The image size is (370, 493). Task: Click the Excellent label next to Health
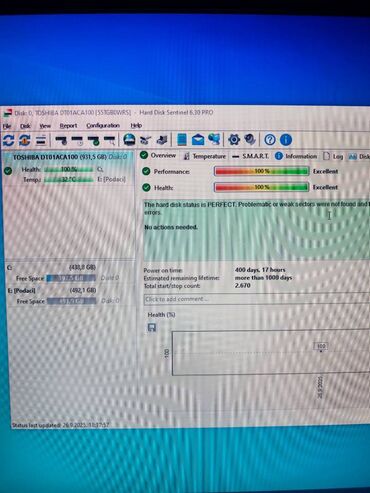tap(325, 187)
